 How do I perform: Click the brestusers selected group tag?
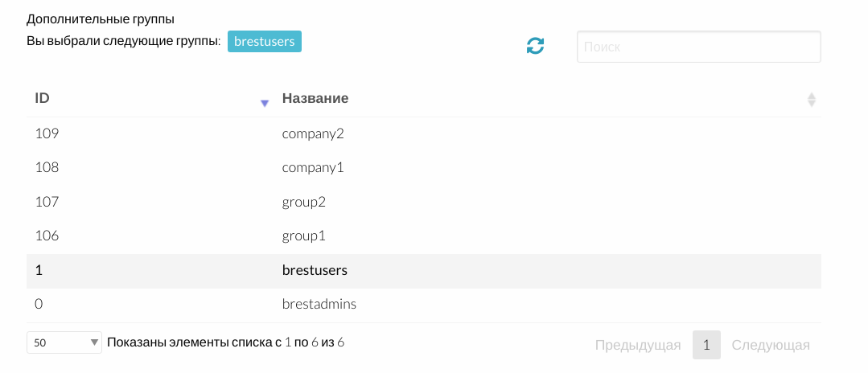coord(264,41)
